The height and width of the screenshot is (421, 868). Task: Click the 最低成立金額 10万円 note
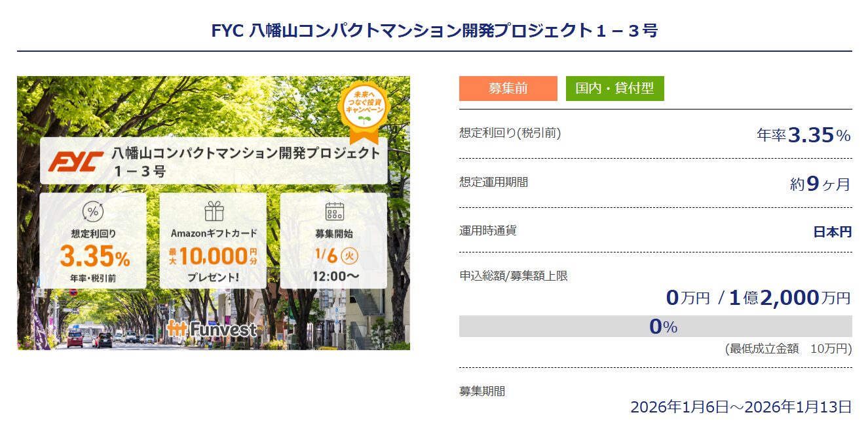pyautogui.click(x=788, y=349)
